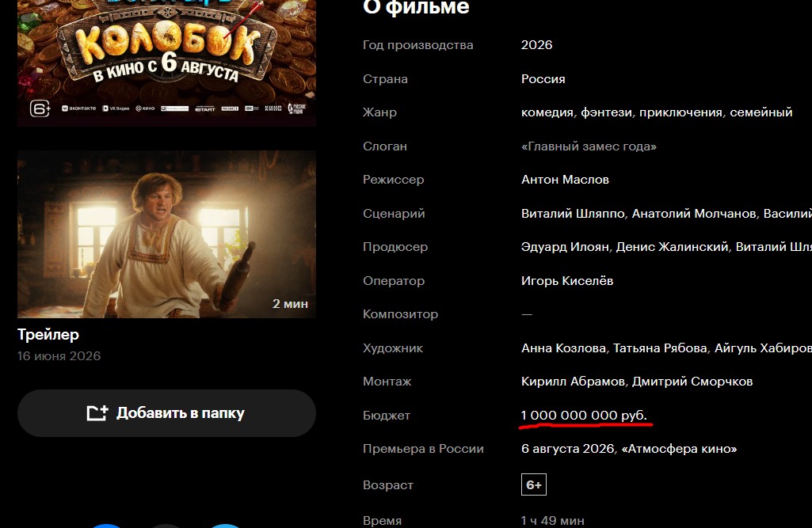The height and width of the screenshot is (528, 812).
Task: Select the фэнтези genre link
Action: [606, 112]
